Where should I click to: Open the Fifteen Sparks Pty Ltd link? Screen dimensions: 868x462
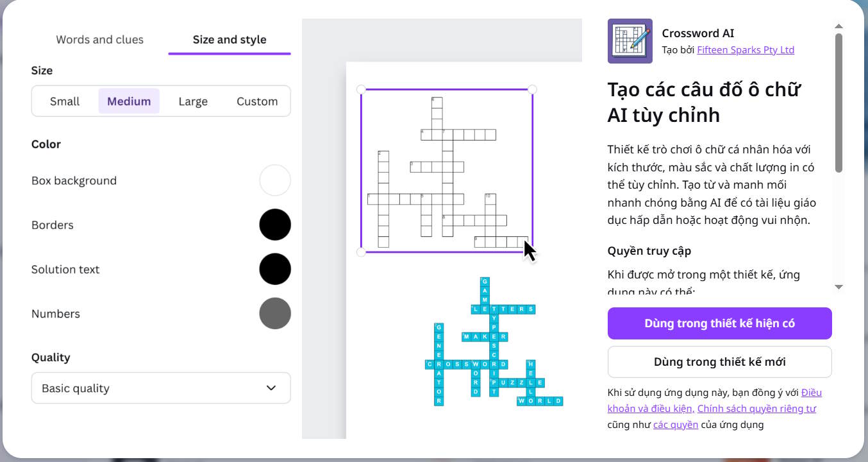click(746, 49)
